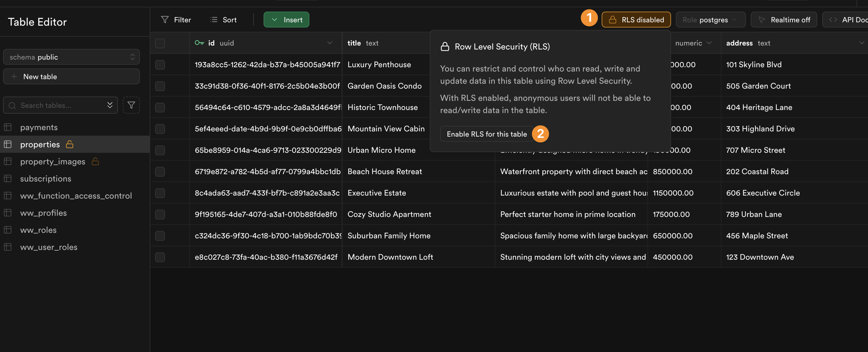Open the subscriptions table
Screen dimensions: 868x352
point(46,179)
